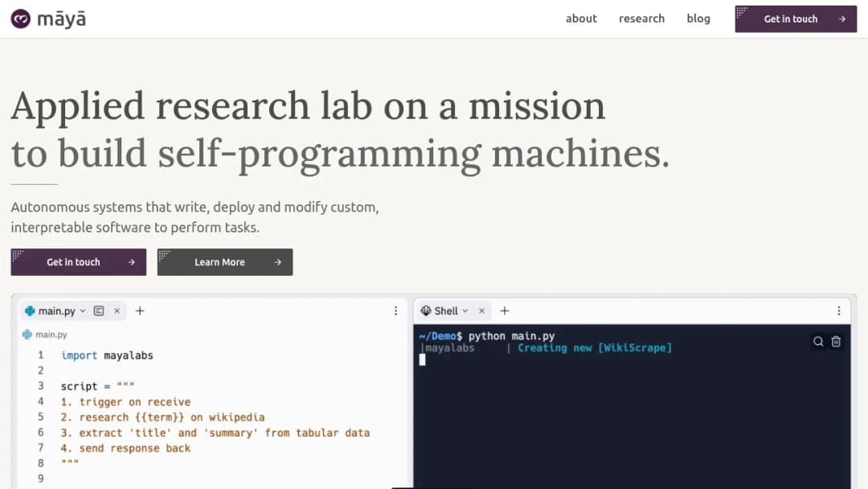
Task: Open the shell pane three-dot menu
Action: [838, 310]
